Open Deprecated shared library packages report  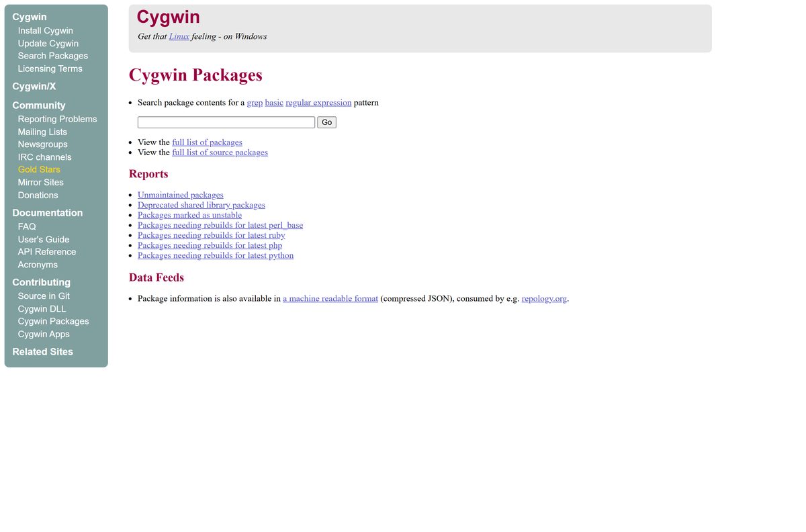(x=201, y=205)
